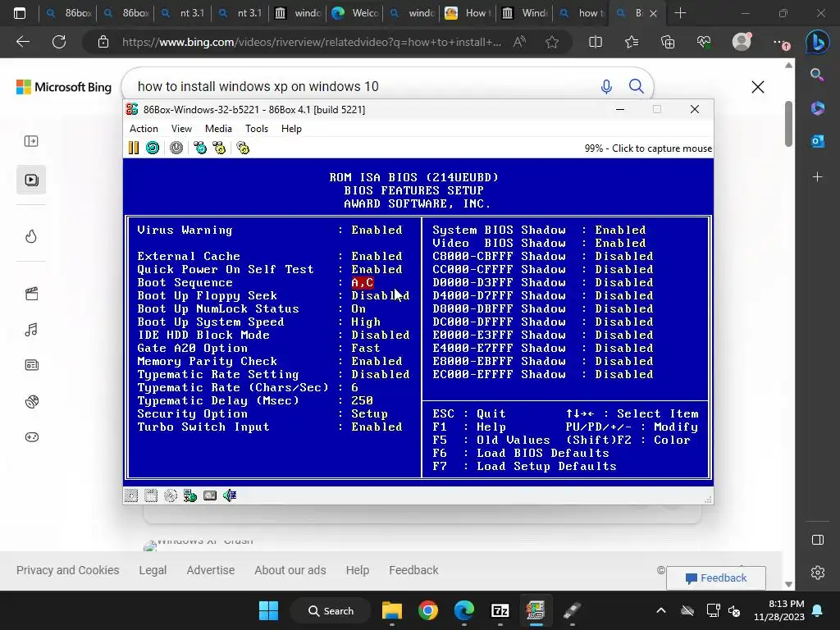The height and width of the screenshot is (630, 840).
Task: Select Bing sidebar gaming controller icon
Action: [32, 437]
